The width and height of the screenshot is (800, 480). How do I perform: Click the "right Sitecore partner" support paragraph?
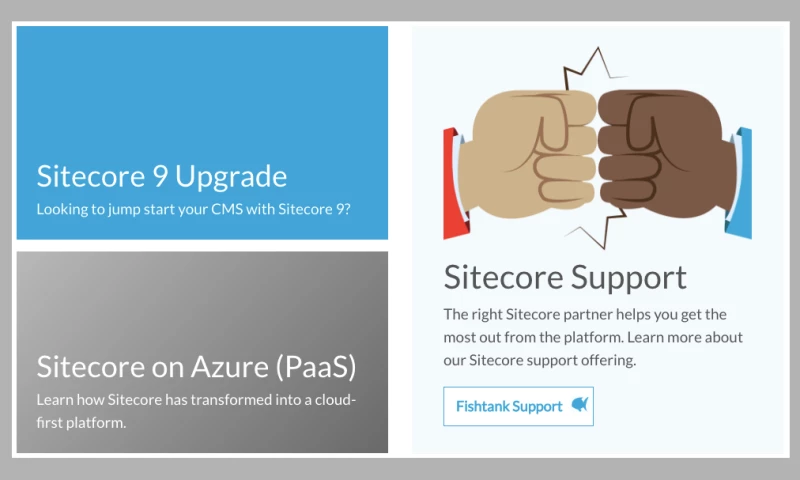point(593,336)
